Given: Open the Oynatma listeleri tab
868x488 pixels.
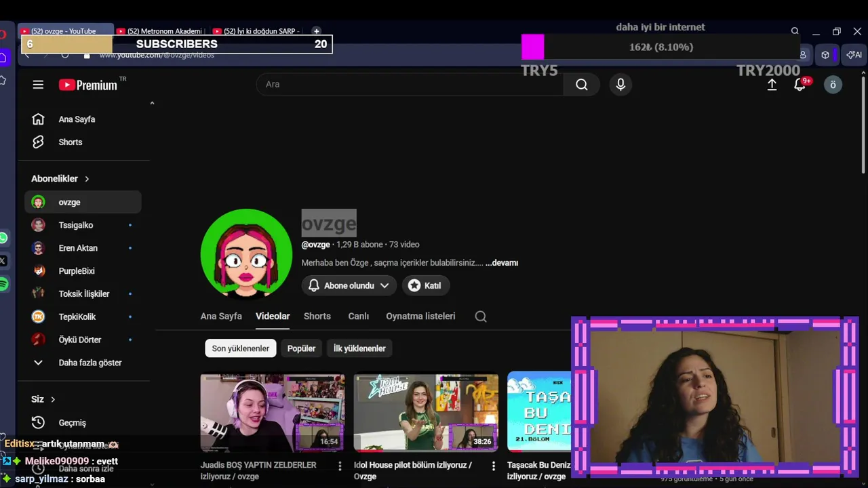Looking at the screenshot, I should click(x=420, y=317).
